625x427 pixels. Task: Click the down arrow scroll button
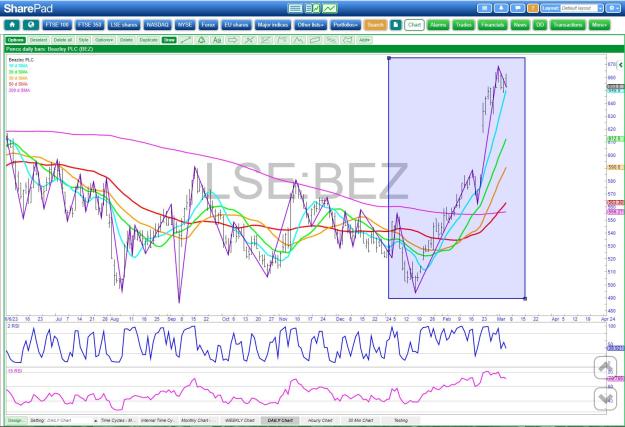605,398
